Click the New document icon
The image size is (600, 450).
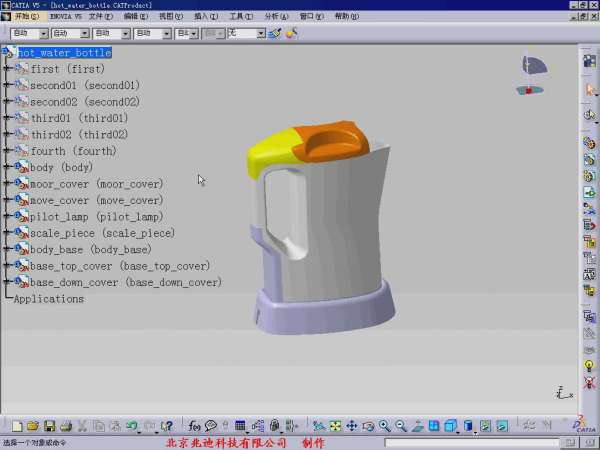[17, 426]
